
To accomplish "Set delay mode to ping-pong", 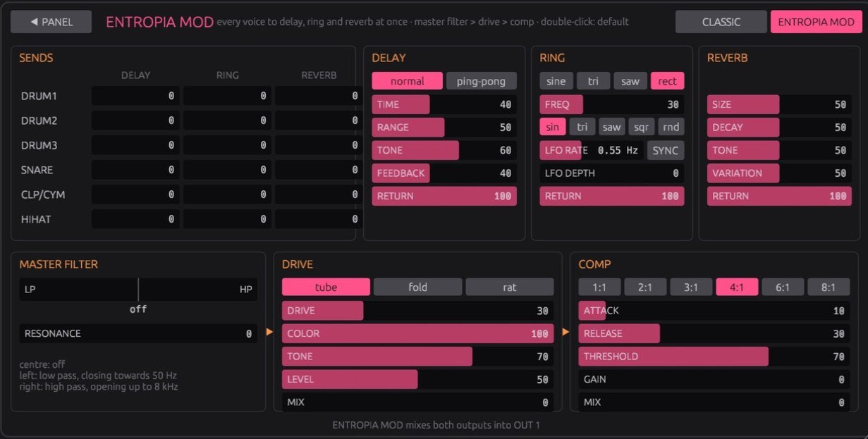I will (482, 81).
